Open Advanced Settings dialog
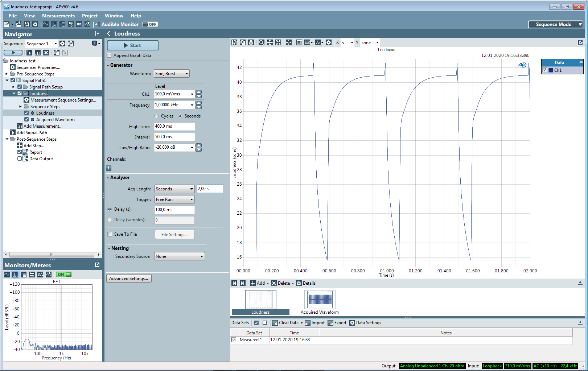 tap(129, 278)
